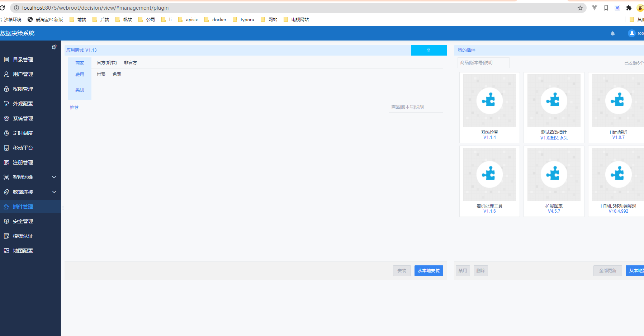Click the user avatar icon in the header
This screenshot has width=644, height=336.
[632, 33]
